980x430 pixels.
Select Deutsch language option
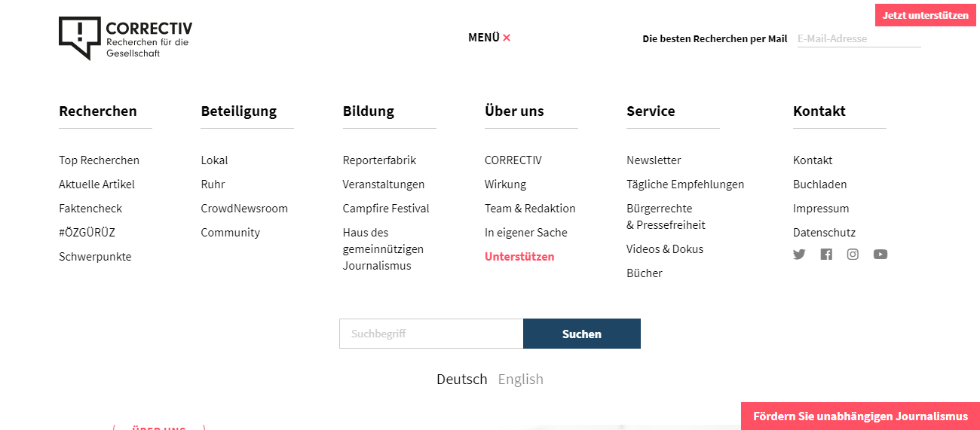(461, 379)
